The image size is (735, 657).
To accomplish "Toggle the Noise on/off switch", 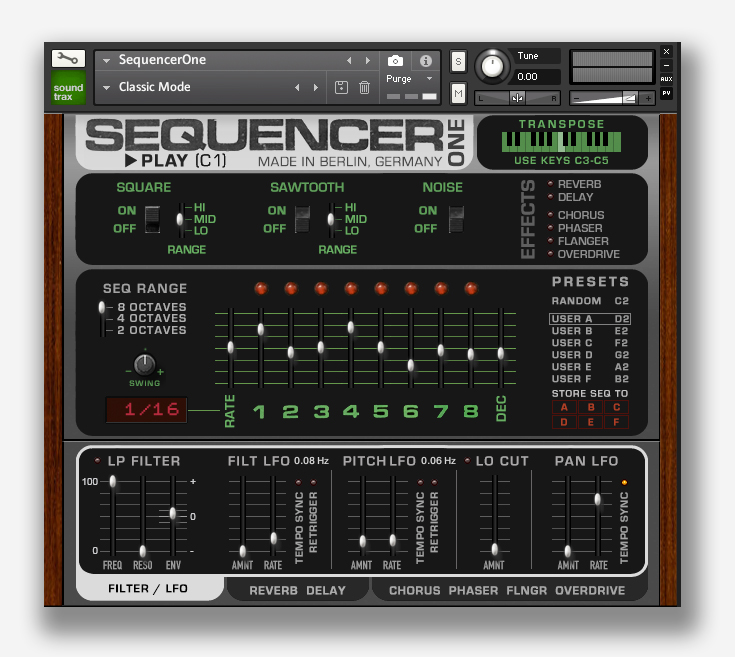I will (x=456, y=219).
